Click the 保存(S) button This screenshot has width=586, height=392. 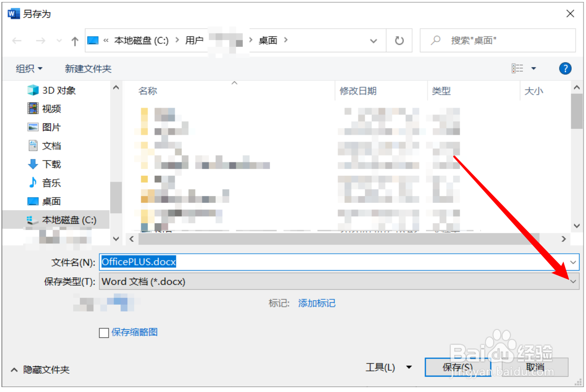[x=457, y=367]
